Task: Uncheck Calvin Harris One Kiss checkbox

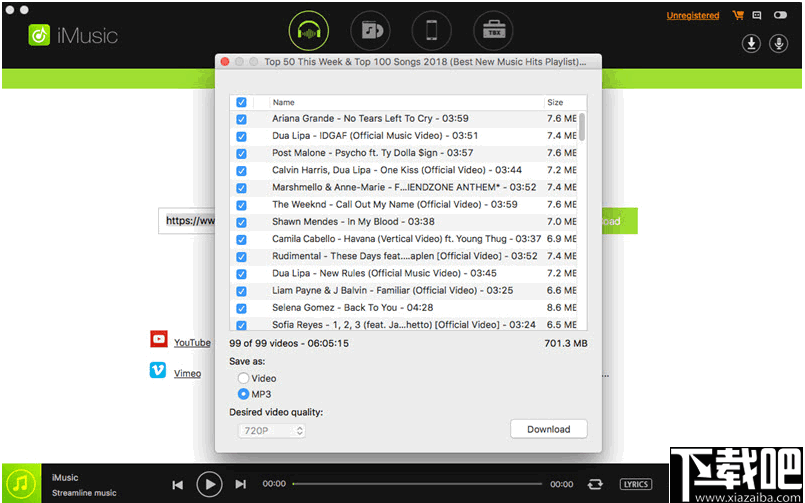Action: click(241, 171)
